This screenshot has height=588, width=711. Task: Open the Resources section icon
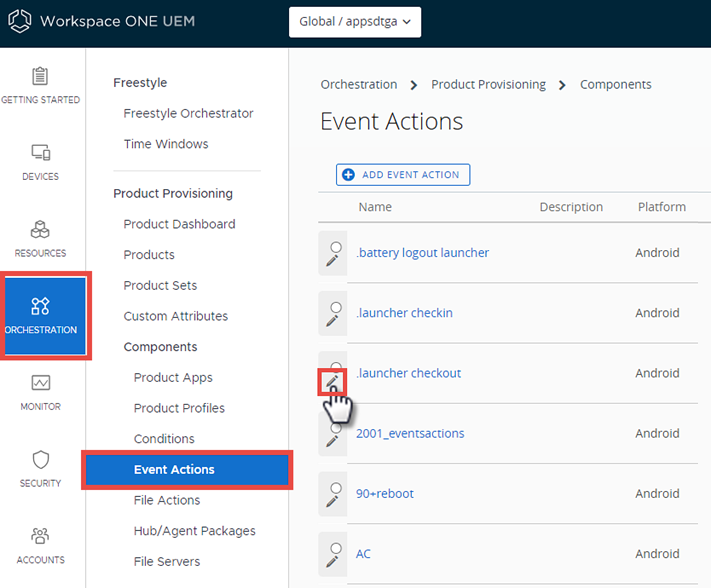click(x=40, y=229)
